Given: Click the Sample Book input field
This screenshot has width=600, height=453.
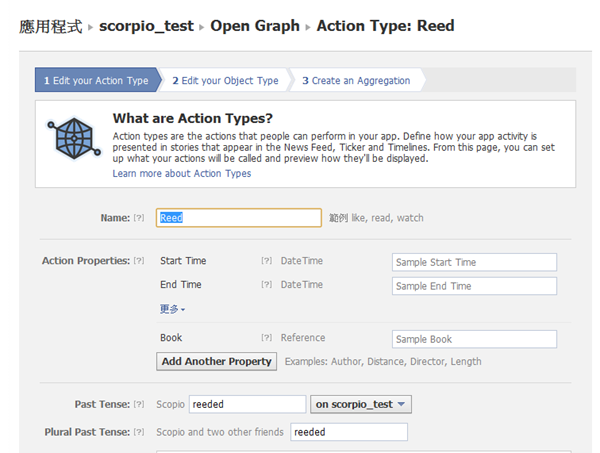Looking at the screenshot, I should coord(473,339).
